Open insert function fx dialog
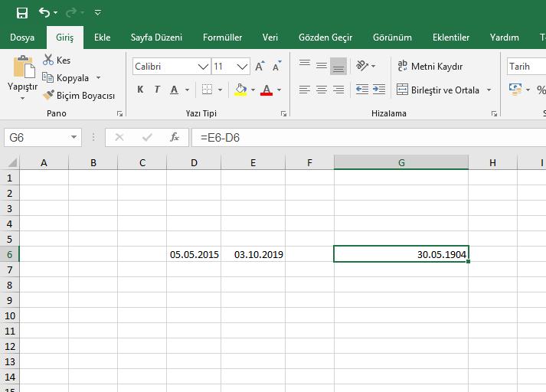This screenshot has width=546, height=392. [x=175, y=137]
